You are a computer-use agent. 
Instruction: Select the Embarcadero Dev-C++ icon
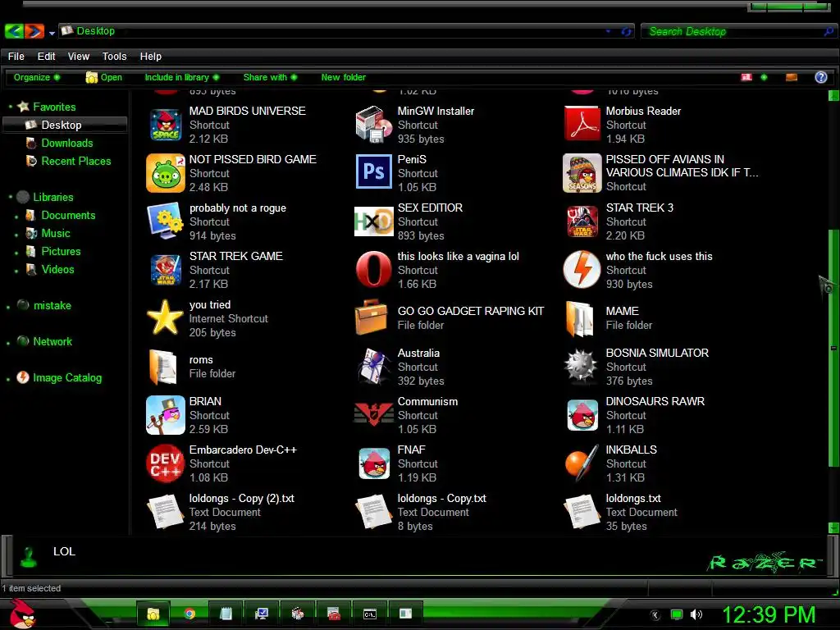(x=166, y=463)
